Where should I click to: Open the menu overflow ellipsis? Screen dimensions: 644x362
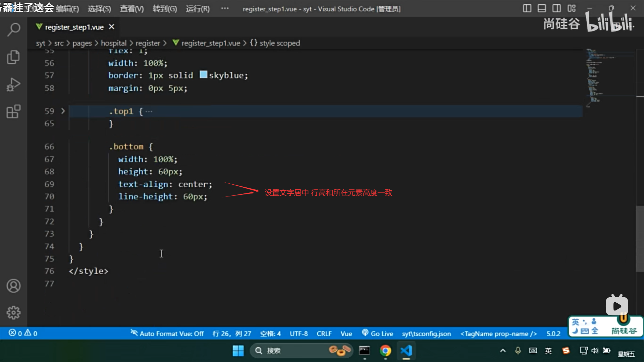pyautogui.click(x=225, y=8)
